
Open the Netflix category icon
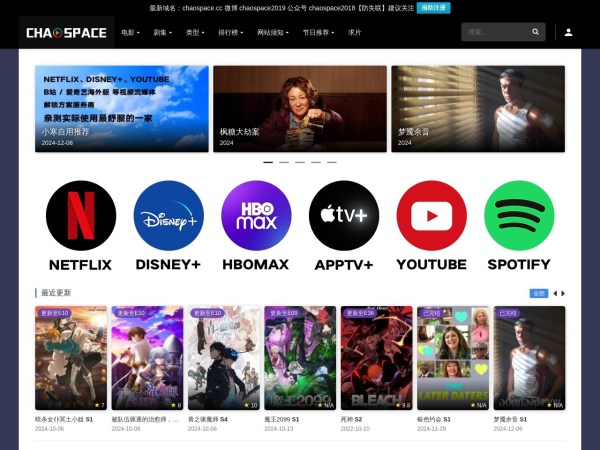point(81,216)
